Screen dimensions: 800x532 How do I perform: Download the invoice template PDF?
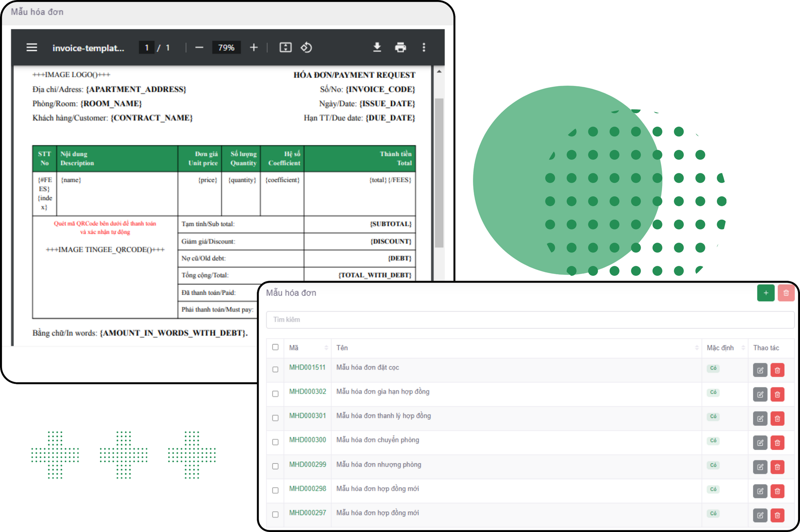tap(377, 48)
